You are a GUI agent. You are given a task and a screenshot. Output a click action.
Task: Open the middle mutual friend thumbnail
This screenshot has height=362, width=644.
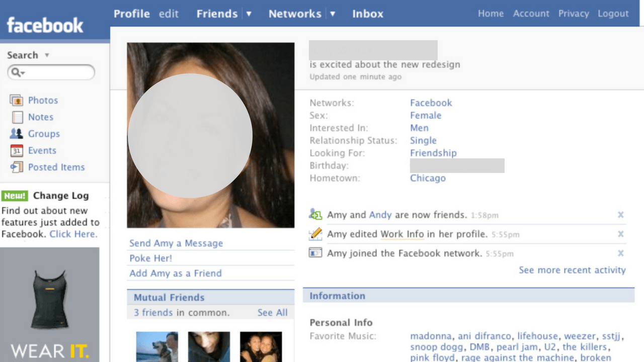(x=209, y=346)
